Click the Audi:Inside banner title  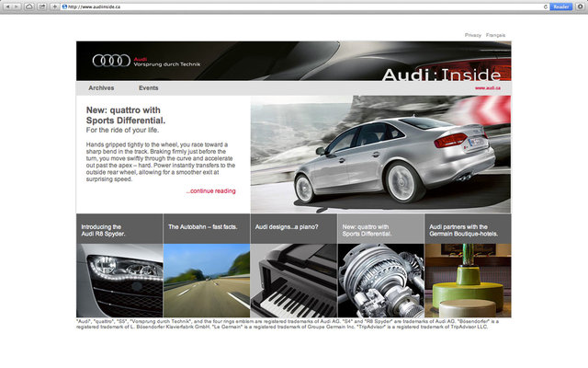[x=441, y=75]
